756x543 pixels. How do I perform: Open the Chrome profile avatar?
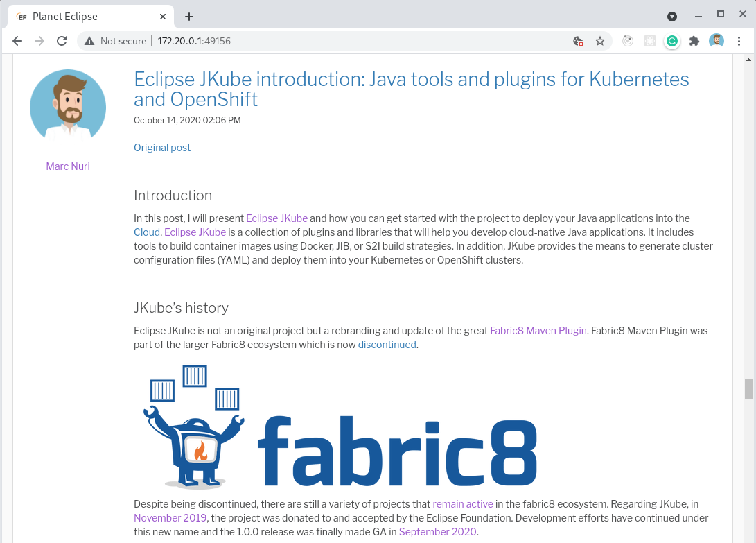[717, 41]
